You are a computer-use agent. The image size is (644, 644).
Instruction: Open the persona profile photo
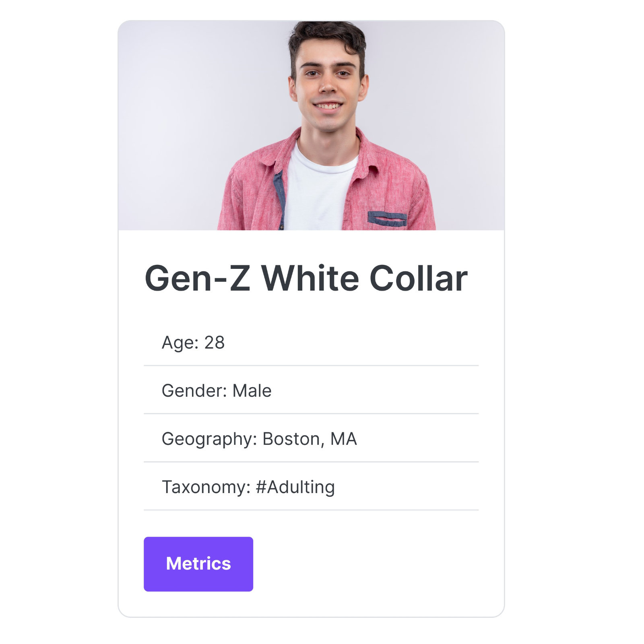click(311, 126)
